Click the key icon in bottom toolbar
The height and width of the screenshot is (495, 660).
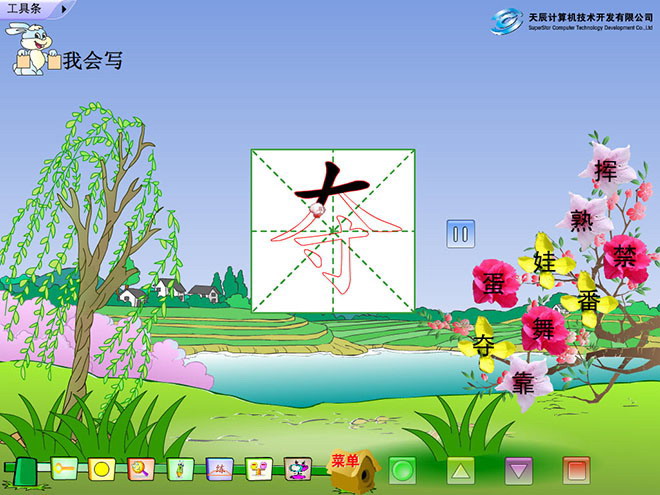pyautogui.click(x=64, y=468)
